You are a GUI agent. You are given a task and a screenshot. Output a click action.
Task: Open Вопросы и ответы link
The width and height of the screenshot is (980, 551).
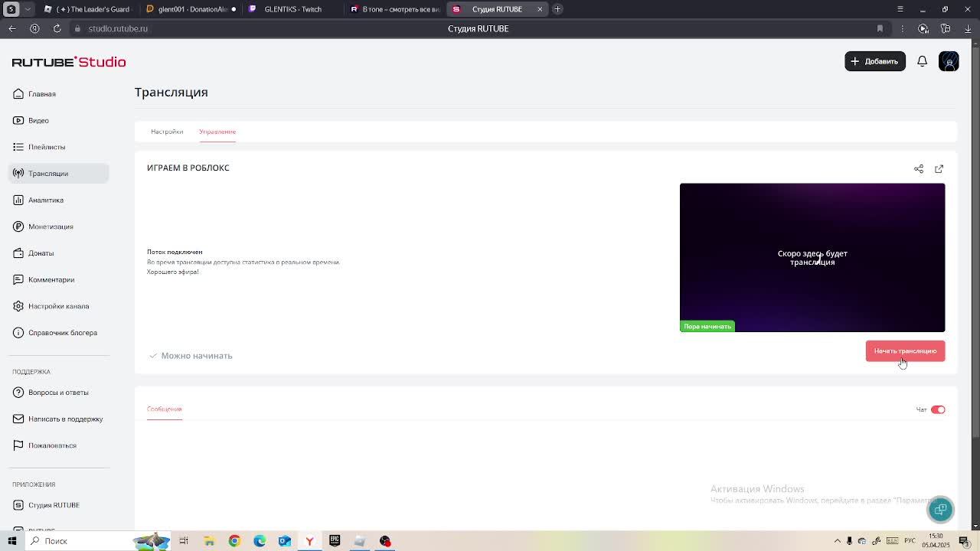tap(58, 393)
